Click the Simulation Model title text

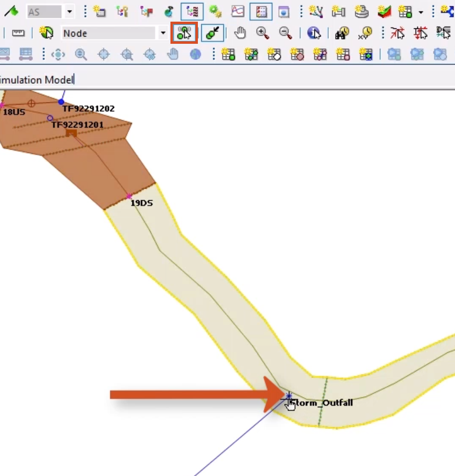[x=37, y=80]
